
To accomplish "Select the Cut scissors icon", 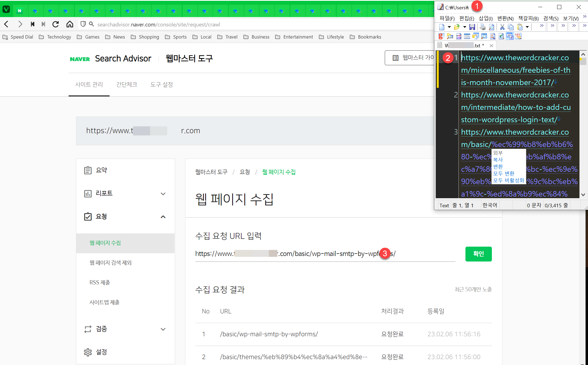I will click(502, 27).
